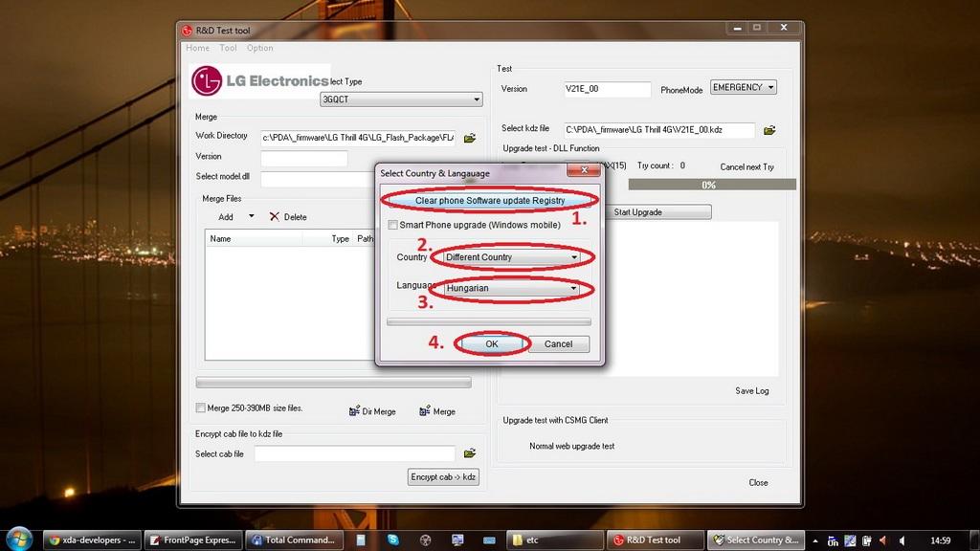The image size is (980, 551).
Task: Click Clear phone Software update Registry button
Action: (x=489, y=201)
